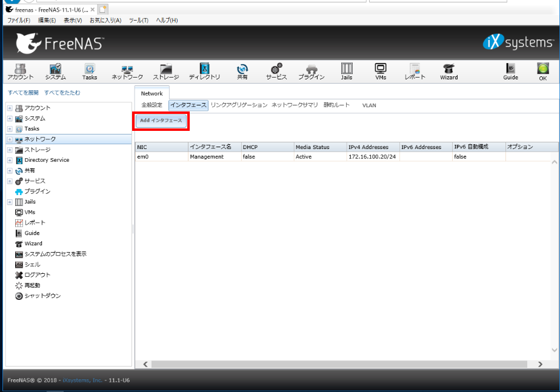Screen dimensions: 560x392
Task: Open the 表示(V) browser menu
Action: (73, 21)
